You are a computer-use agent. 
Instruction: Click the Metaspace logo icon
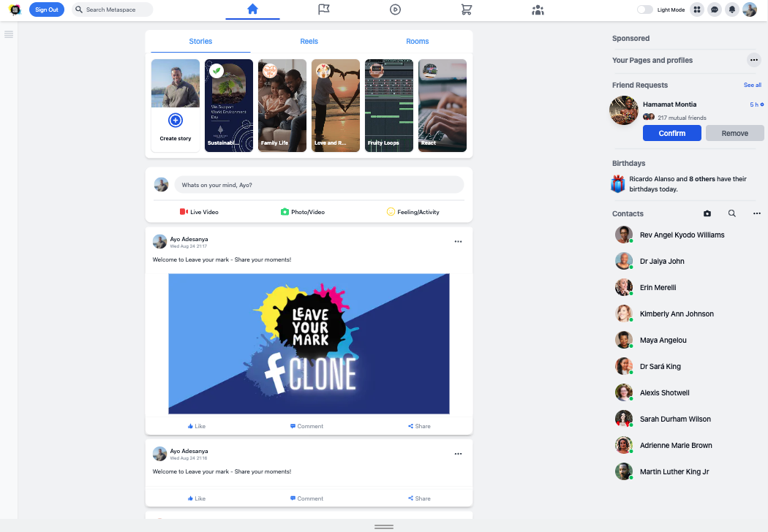15,9
